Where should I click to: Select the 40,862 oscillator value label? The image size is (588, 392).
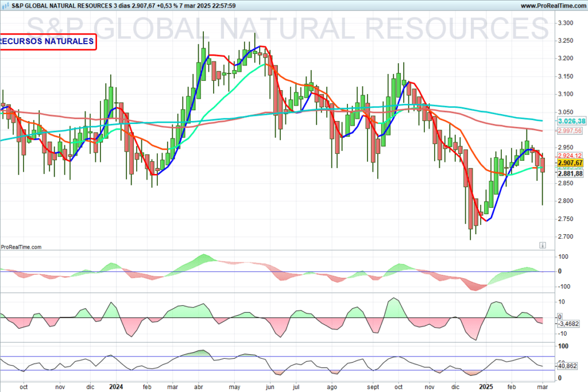(567, 366)
